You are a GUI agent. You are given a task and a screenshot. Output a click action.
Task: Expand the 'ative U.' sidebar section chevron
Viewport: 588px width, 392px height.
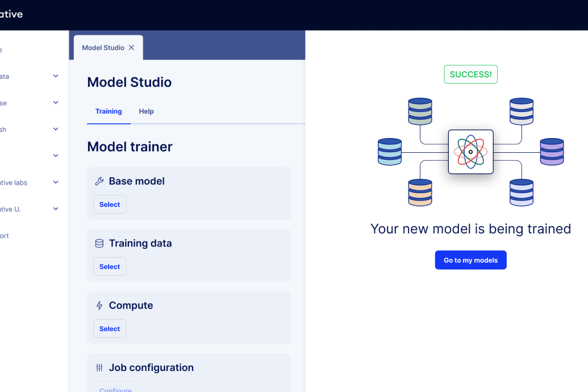56,209
